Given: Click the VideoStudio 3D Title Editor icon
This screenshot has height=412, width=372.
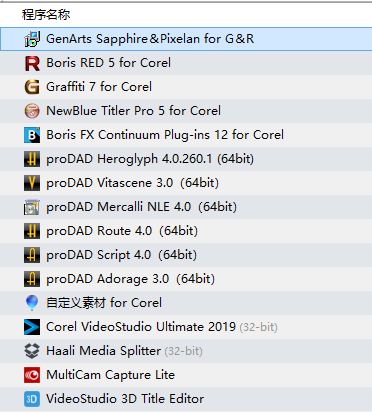Looking at the screenshot, I should point(32,399).
